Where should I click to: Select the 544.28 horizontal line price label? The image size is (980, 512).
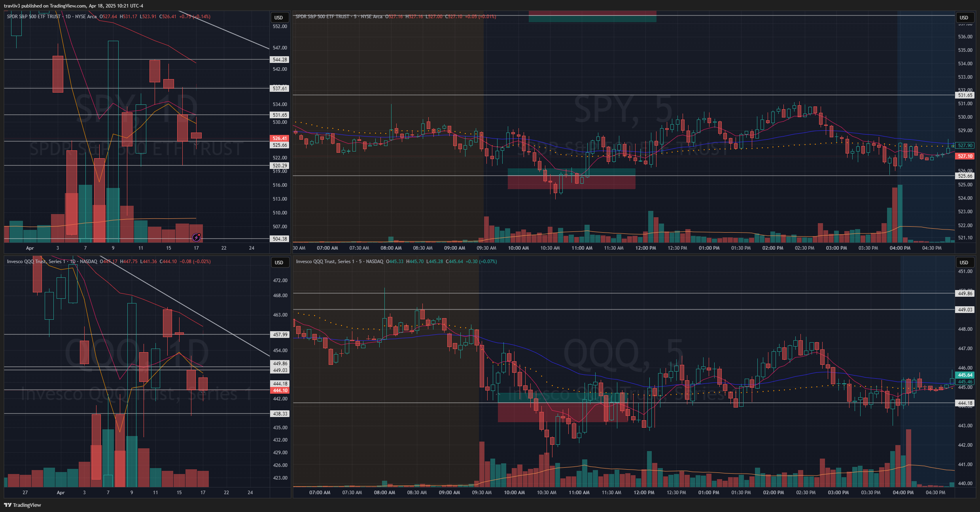(x=280, y=60)
